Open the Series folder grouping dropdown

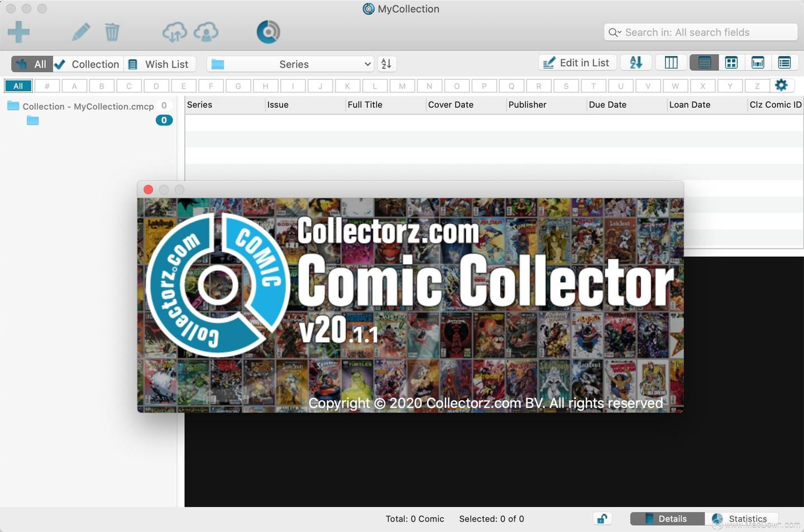(x=291, y=64)
